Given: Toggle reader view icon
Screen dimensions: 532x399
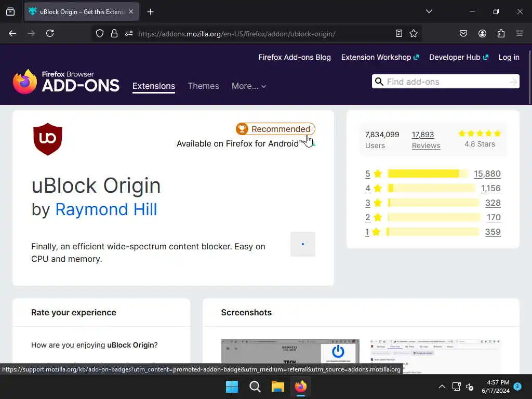Looking at the screenshot, I should click(x=399, y=33).
